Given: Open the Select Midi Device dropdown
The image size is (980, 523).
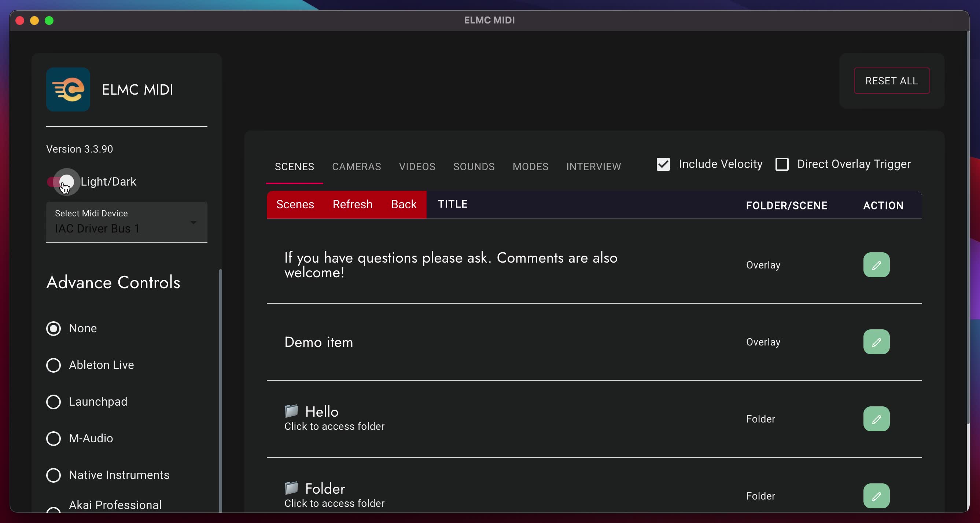Looking at the screenshot, I should (x=127, y=222).
